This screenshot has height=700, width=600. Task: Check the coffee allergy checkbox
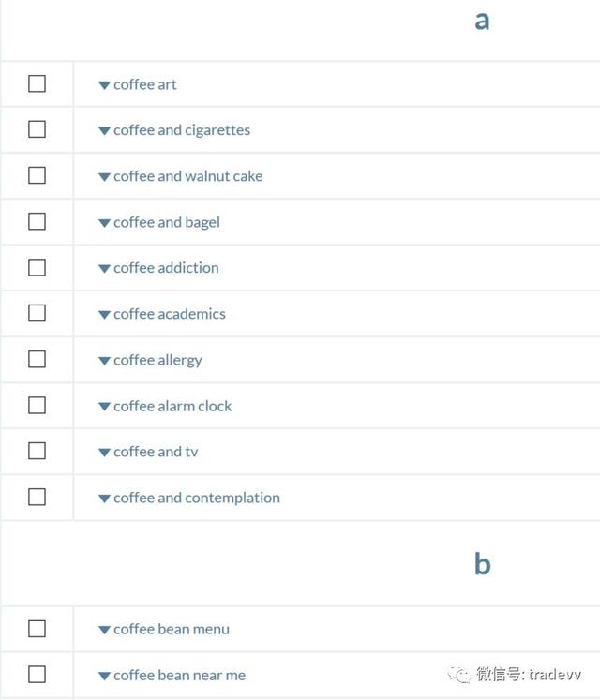(37, 359)
